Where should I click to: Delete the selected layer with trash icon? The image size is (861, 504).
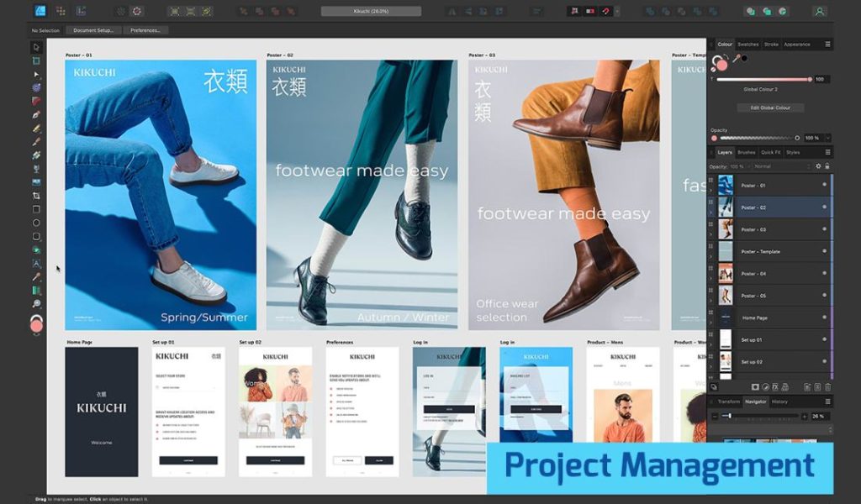tap(827, 387)
